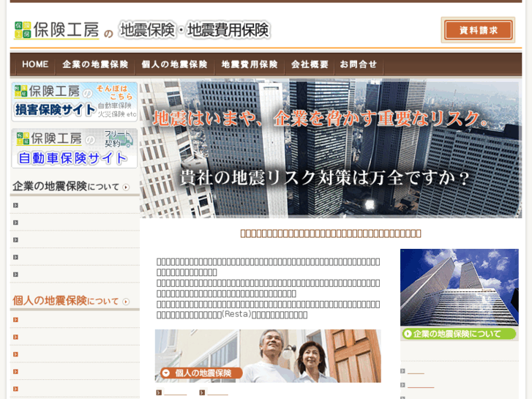
Task: Click fourth gray arrow bullet under 企業の地震保険
Action: (15, 257)
